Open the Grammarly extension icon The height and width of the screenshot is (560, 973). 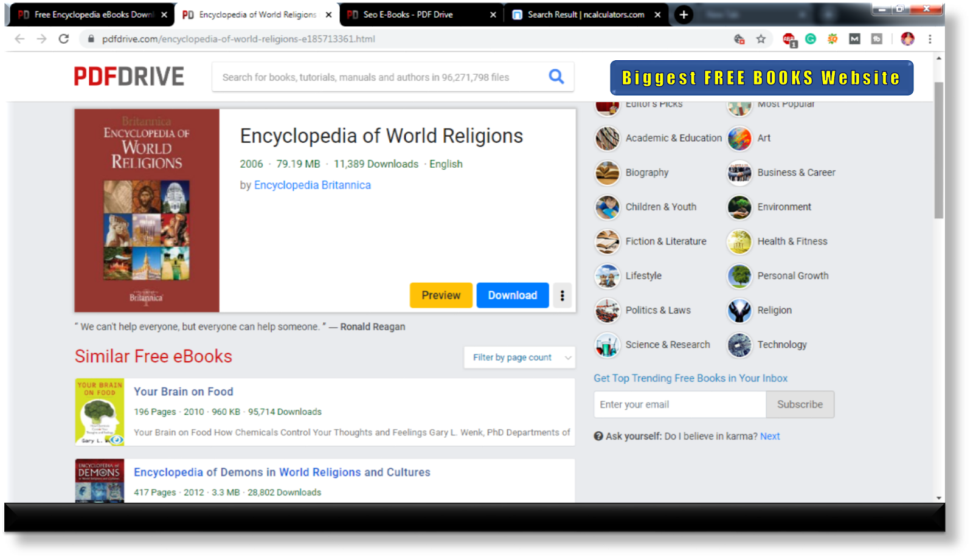[810, 39]
